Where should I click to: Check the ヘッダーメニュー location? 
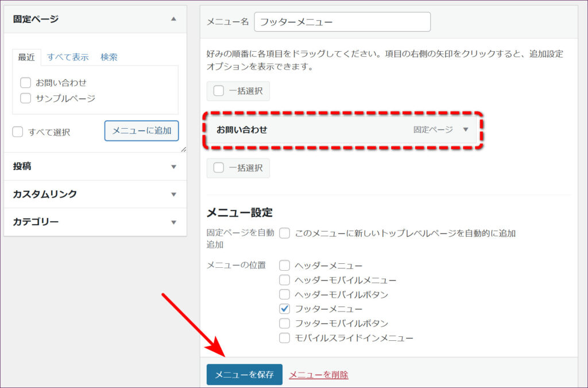[285, 266]
